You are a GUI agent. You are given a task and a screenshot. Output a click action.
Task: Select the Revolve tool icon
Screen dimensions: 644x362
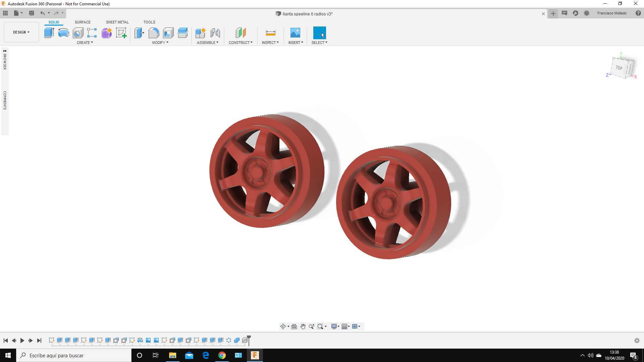(63, 33)
